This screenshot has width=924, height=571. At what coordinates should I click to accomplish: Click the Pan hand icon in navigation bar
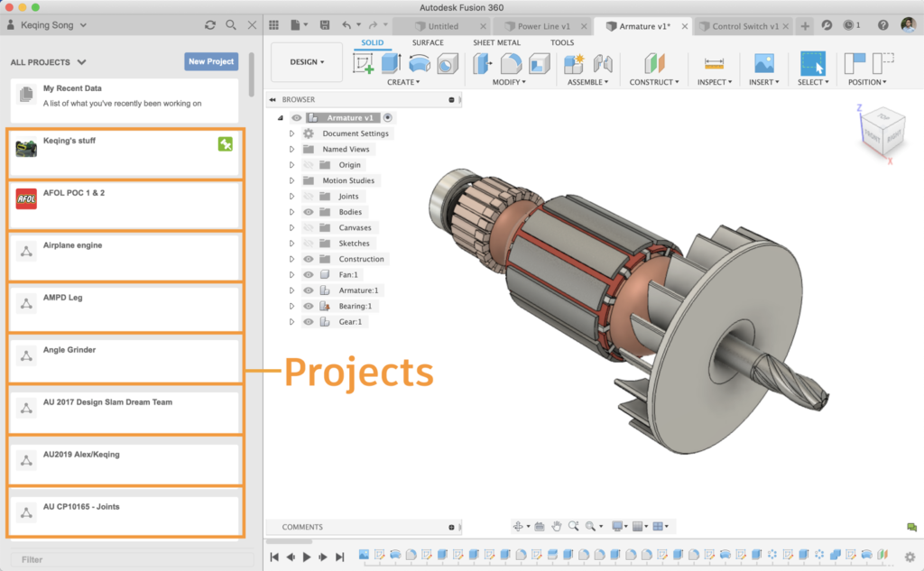click(557, 526)
